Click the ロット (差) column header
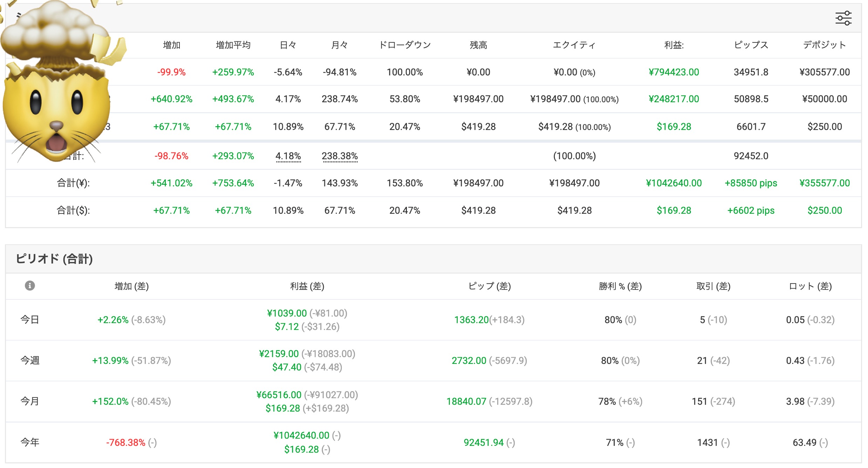 [x=810, y=286]
